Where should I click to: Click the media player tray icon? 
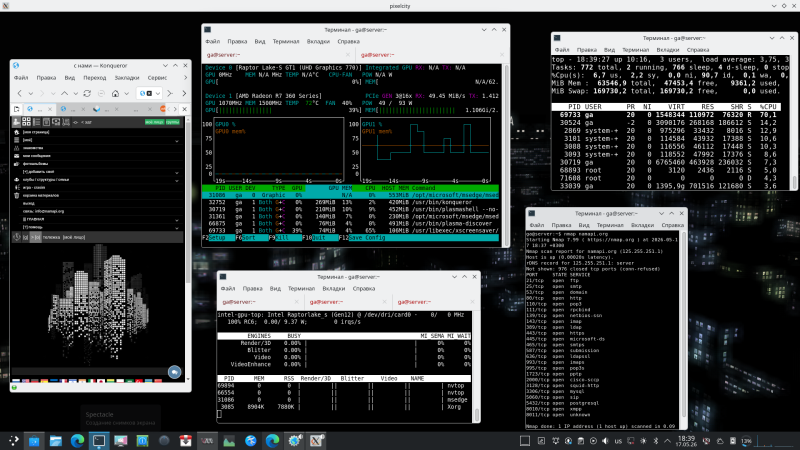click(x=593, y=441)
